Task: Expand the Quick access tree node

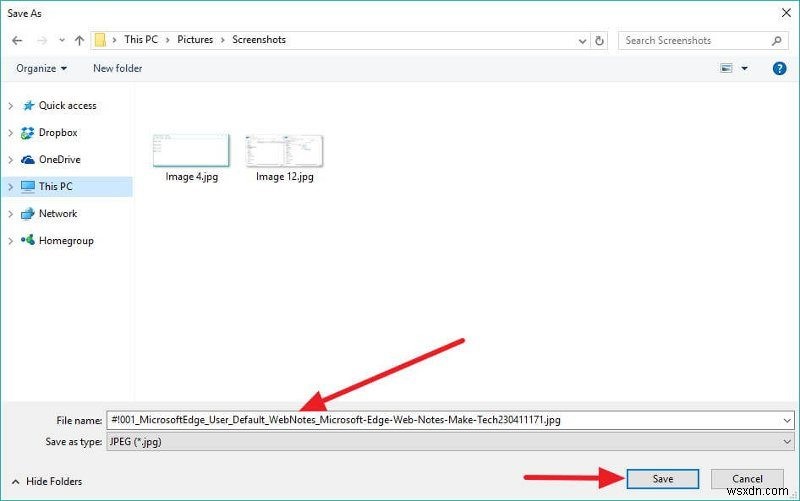Action: click(10, 106)
